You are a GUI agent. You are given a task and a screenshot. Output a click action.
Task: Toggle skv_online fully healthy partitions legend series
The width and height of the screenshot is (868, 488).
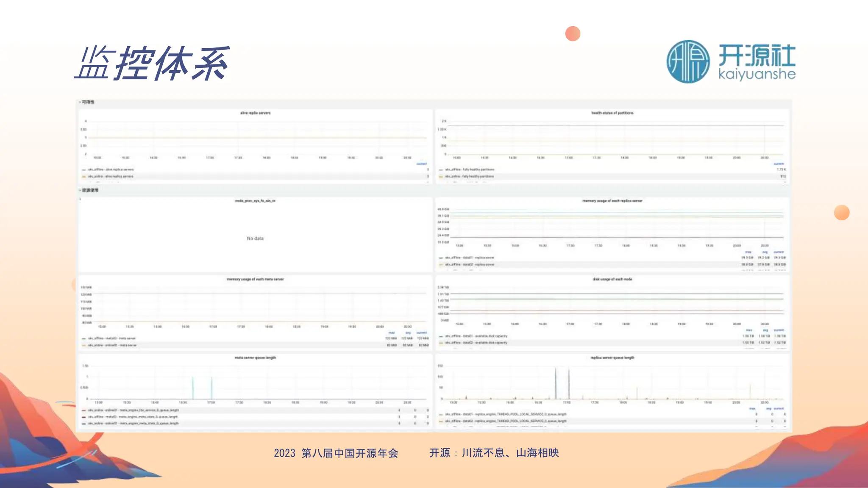[469, 176]
